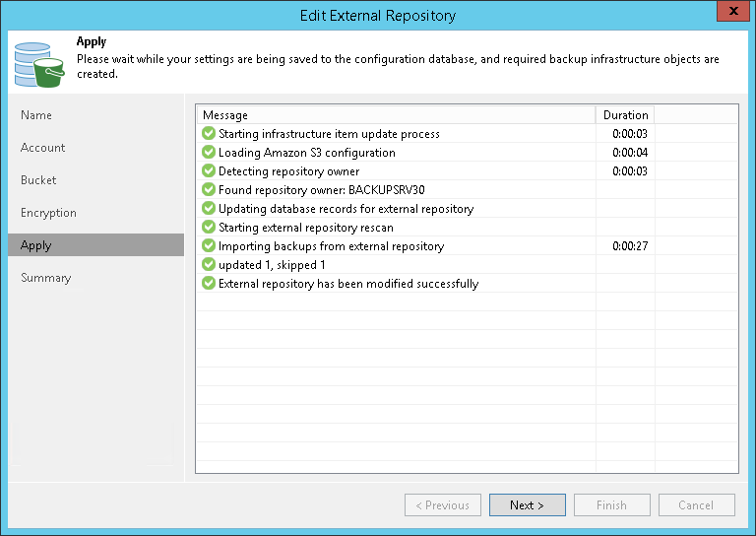Sort log by the Message column header

coord(395,115)
